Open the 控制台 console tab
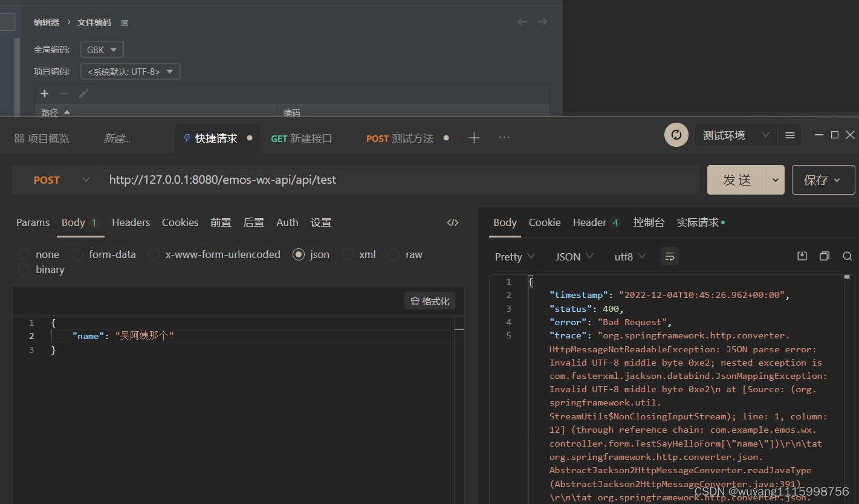This screenshot has height=504, width=859. coord(649,222)
